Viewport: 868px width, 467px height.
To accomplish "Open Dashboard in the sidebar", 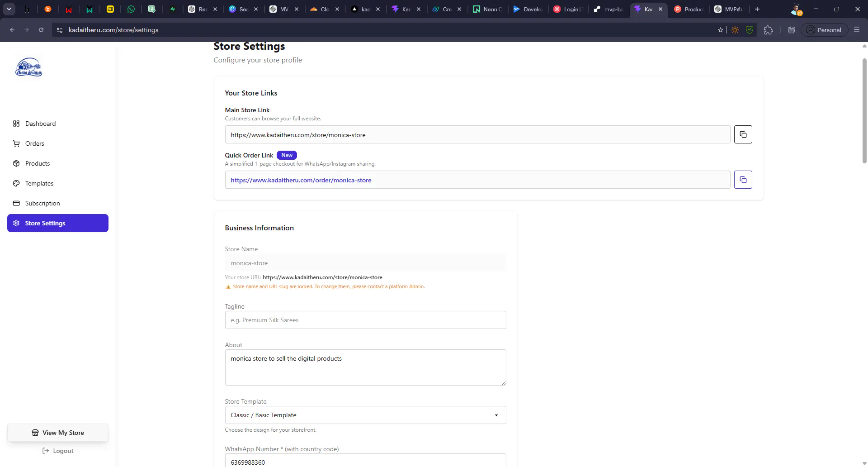I will [x=58, y=124].
